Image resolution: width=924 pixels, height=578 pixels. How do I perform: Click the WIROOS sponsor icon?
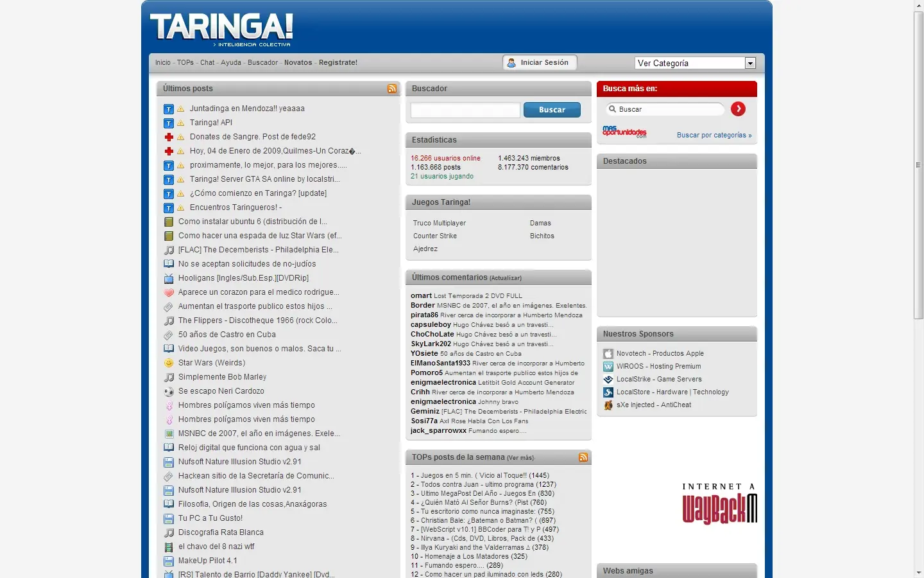608,367
